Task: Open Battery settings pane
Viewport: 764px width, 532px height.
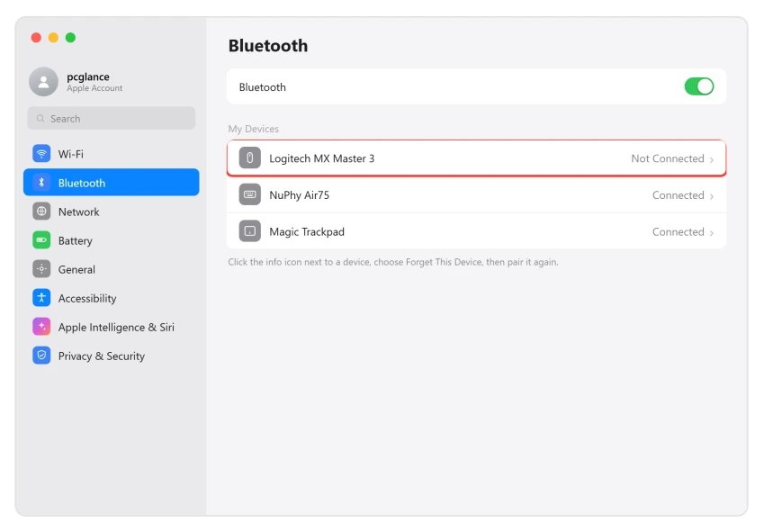Action: click(x=111, y=240)
